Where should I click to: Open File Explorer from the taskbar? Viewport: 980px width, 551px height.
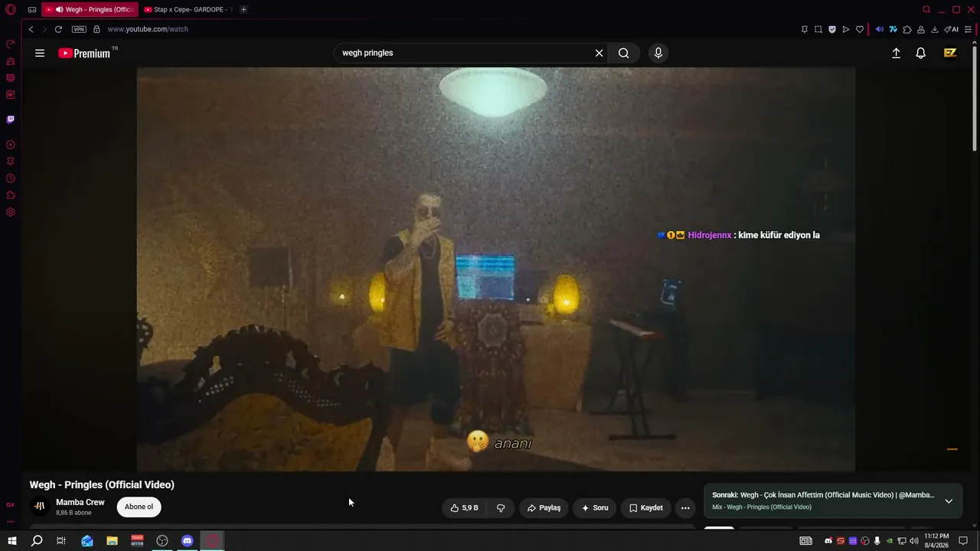[112, 541]
